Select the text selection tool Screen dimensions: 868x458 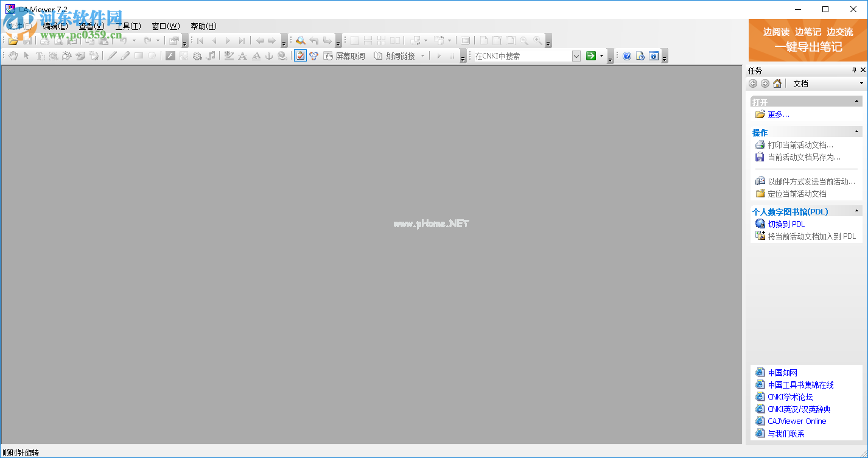tap(40, 56)
